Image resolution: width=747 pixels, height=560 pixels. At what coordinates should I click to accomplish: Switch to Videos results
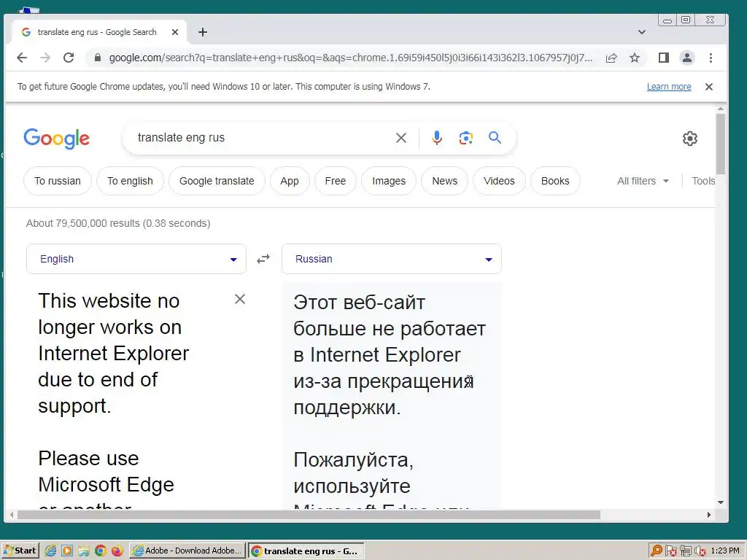click(x=499, y=181)
